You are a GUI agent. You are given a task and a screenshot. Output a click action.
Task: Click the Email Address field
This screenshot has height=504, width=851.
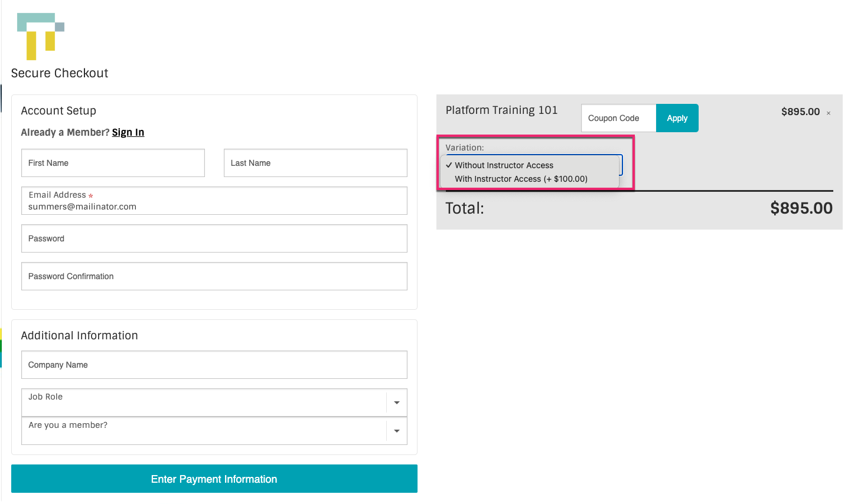[214, 201]
